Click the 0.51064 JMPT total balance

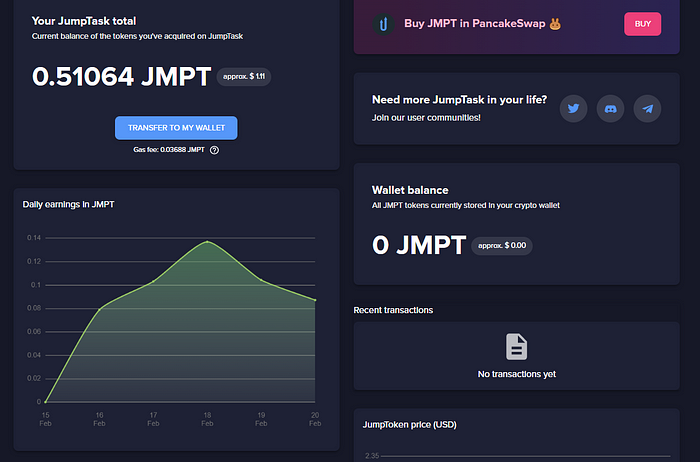[121, 76]
